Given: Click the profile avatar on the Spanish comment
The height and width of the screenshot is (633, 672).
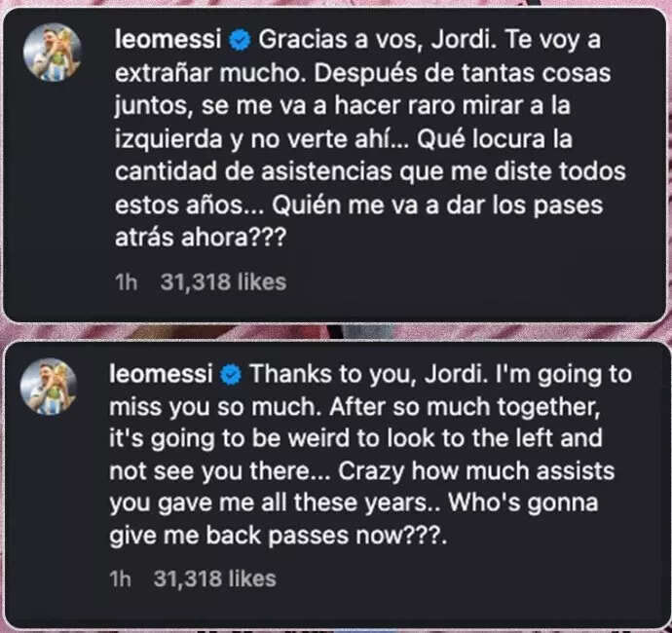Looking at the screenshot, I should click(x=57, y=55).
